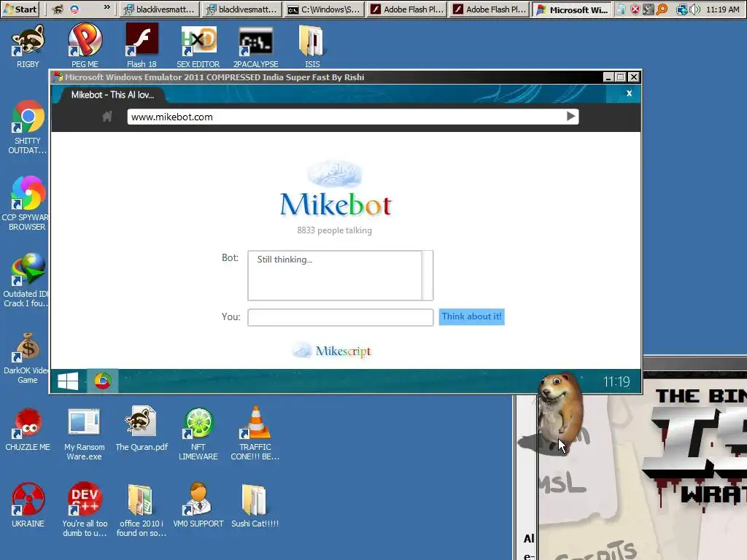Launch the UKRAINE radiation icon

pos(28,505)
